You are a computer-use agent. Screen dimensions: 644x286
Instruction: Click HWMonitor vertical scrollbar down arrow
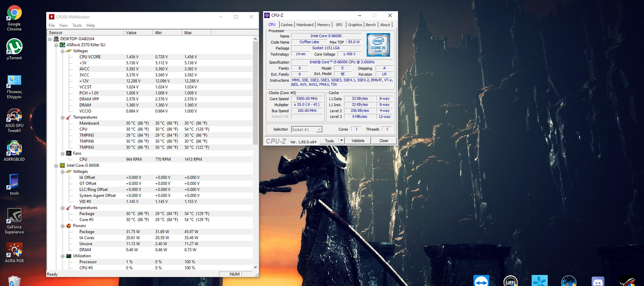[x=255, y=267]
